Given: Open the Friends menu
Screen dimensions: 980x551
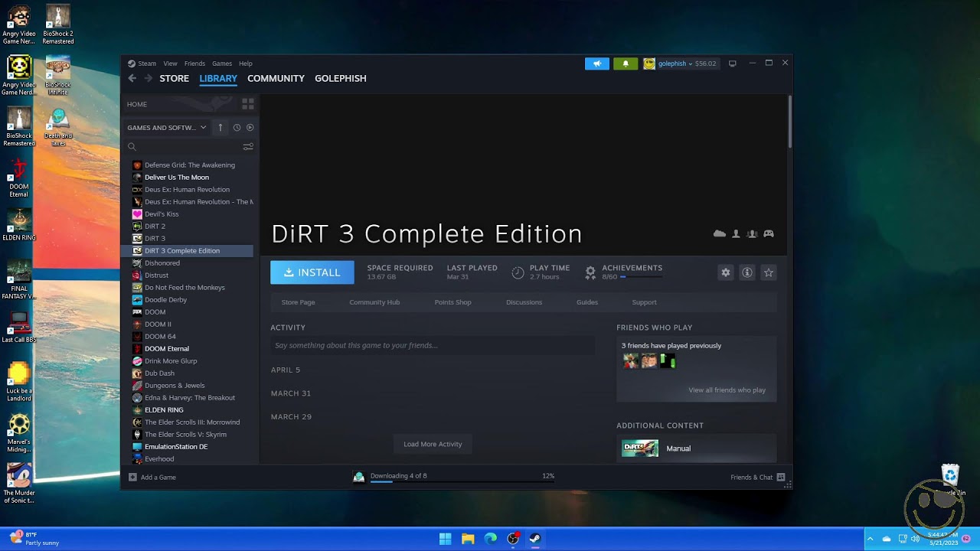Looking at the screenshot, I should click(x=194, y=64).
